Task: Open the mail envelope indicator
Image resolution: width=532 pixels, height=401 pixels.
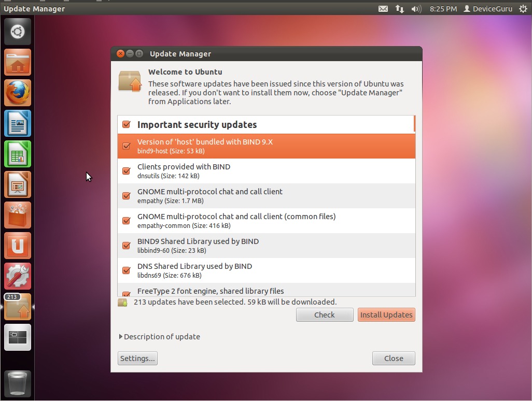Action: pyautogui.click(x=383, y=9)
